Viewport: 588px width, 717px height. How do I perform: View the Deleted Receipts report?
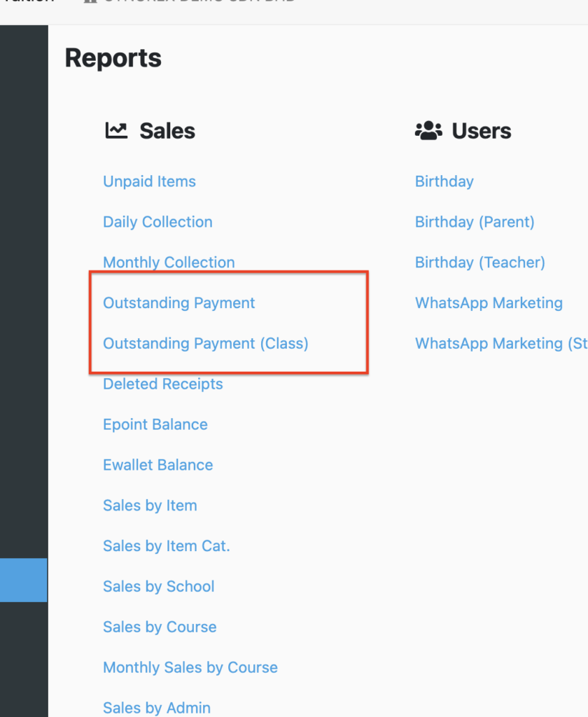[163, 384]
